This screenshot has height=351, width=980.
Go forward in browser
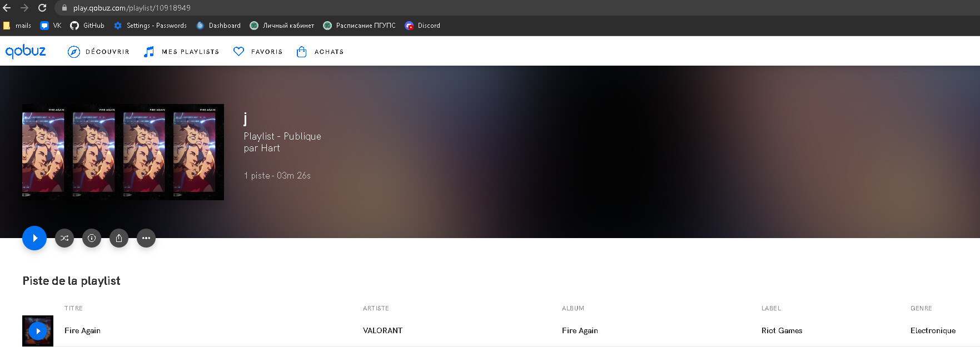(x=24, y=8)
